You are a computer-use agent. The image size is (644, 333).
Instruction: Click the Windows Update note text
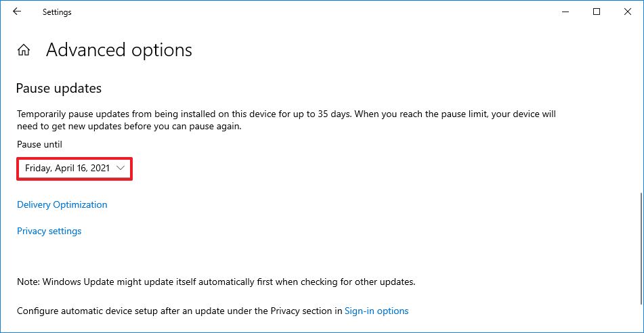(x=215, y=281)
